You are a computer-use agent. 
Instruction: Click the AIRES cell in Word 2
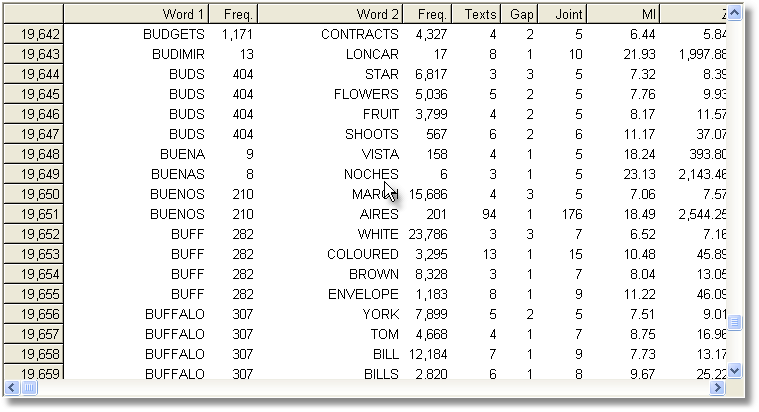tap(379, 214)
